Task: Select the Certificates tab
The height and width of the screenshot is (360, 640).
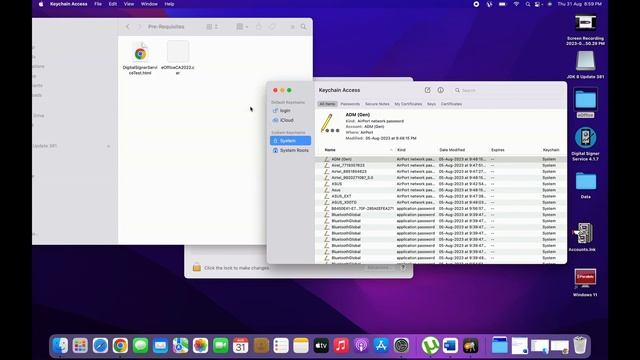Action: 451,104
